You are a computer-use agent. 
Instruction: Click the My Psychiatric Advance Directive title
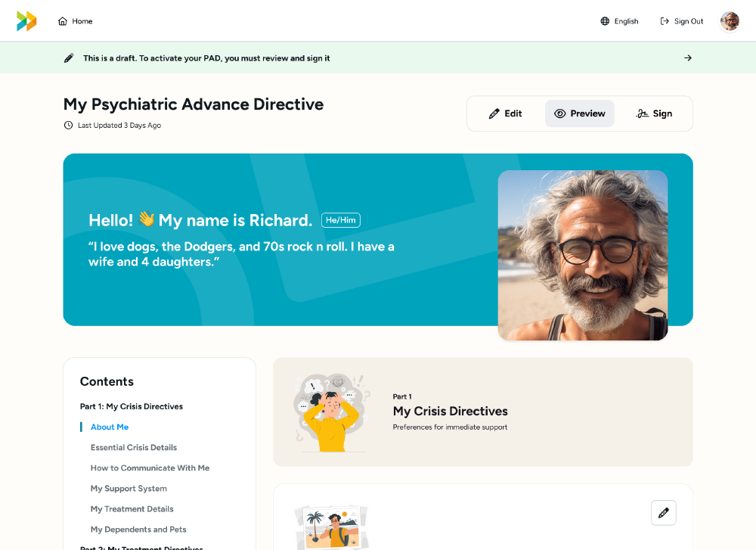[194, 104]
